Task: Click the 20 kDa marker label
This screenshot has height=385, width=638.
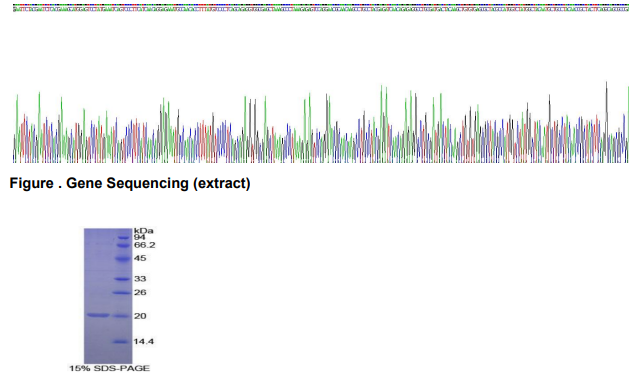Action: [x=140, y=316]
